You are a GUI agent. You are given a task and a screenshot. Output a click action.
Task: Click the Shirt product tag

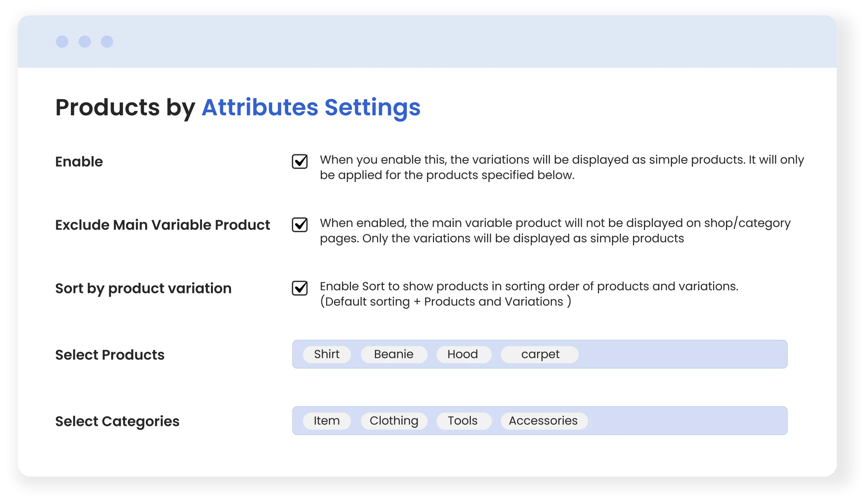(x=327, y=354)
